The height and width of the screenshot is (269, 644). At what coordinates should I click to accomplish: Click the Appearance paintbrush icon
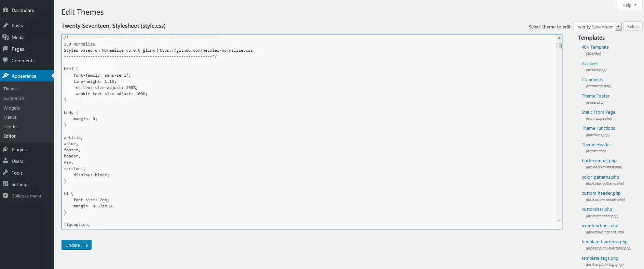5,76
